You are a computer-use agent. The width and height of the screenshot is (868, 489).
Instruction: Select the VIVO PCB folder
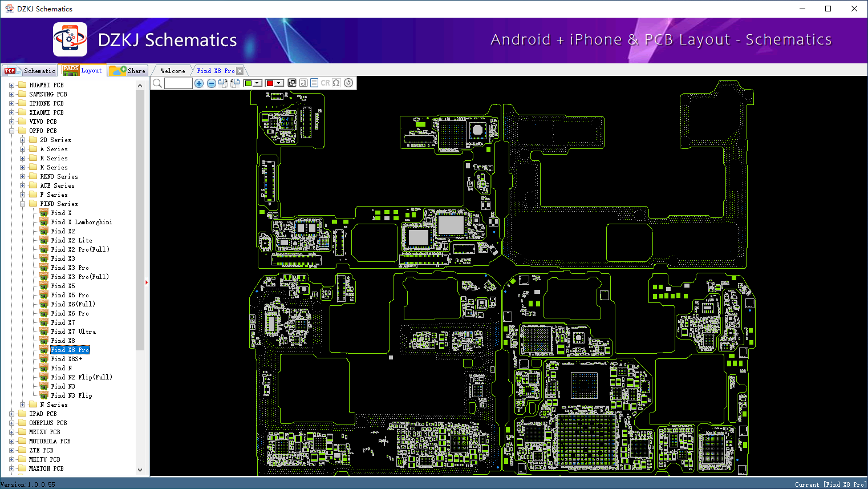pos(43,122)
